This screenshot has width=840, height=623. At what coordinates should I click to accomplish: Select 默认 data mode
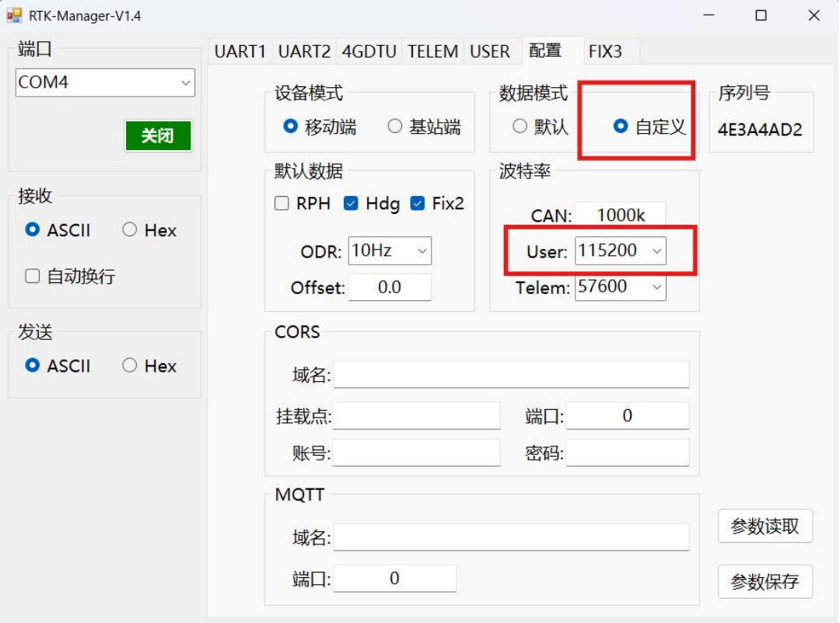click(541, 127)
